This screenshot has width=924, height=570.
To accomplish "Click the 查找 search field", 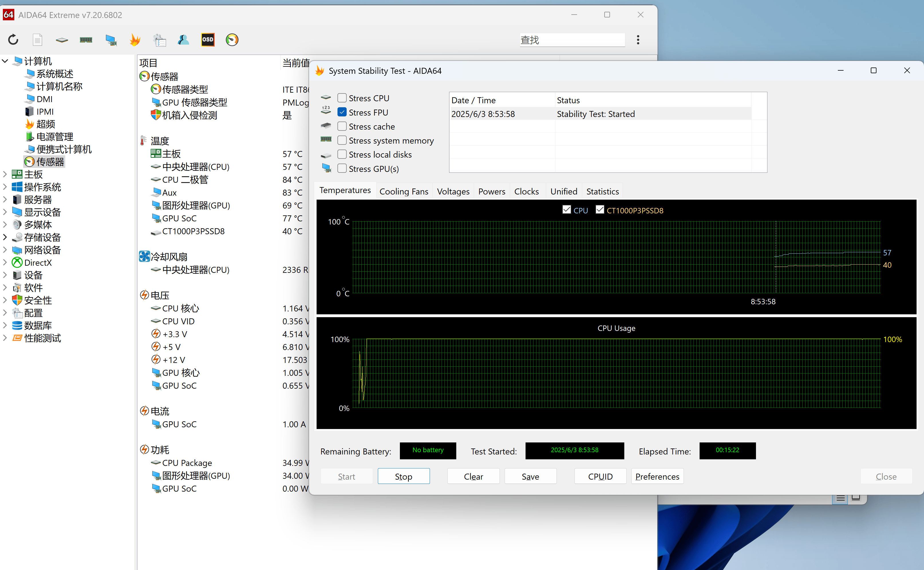I will 572,39.
